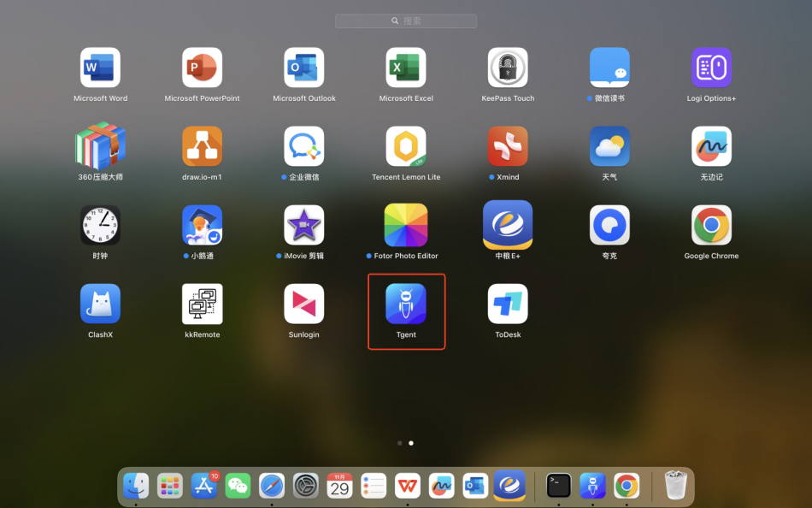Launch Xmind app
812x508 pixels.
tap(508, 146)
